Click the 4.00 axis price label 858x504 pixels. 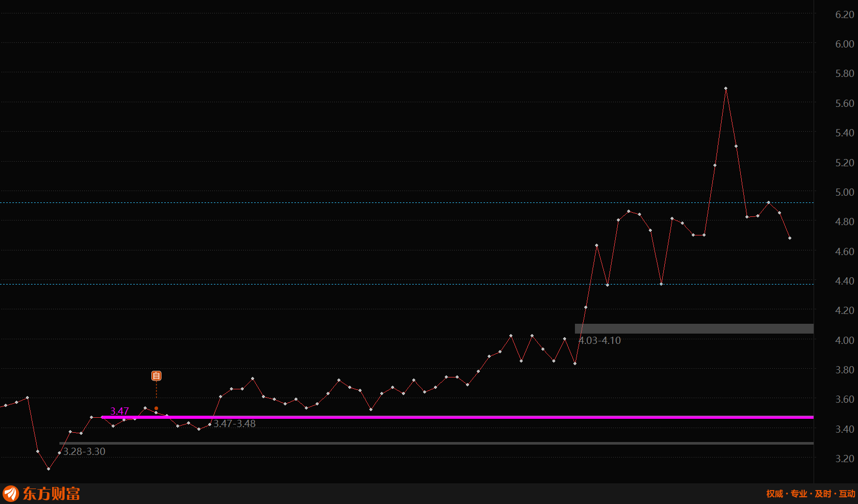845,340
